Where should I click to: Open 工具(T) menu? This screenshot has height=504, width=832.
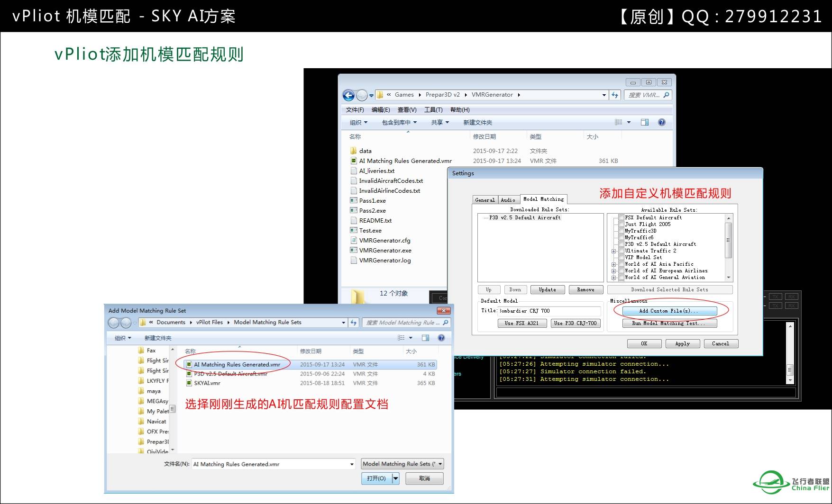[x=433, y=109]
